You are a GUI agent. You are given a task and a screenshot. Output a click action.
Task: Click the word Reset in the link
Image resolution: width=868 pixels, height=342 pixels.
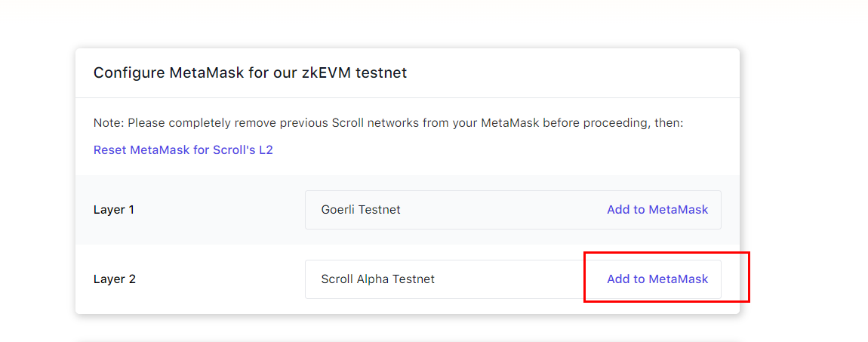[110, 149]
